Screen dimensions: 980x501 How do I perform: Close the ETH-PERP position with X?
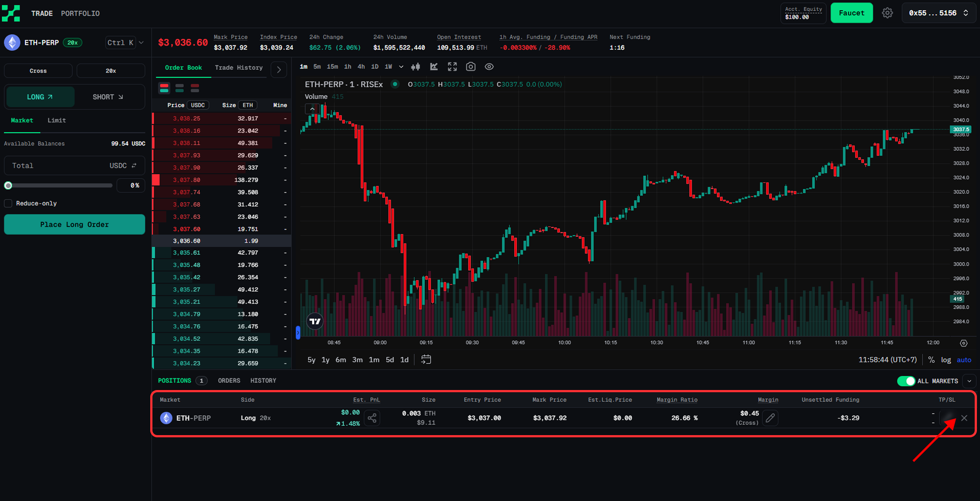[964, 418]
